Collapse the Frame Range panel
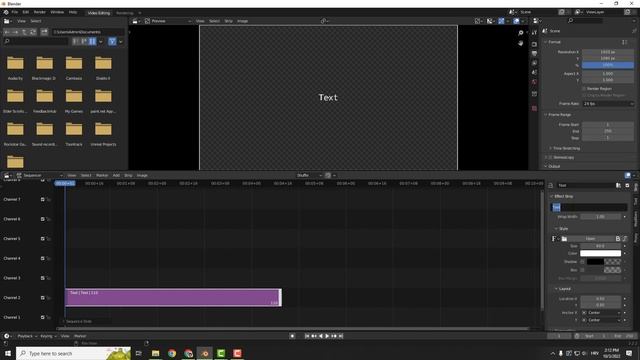640x360 pixels. 546,115
